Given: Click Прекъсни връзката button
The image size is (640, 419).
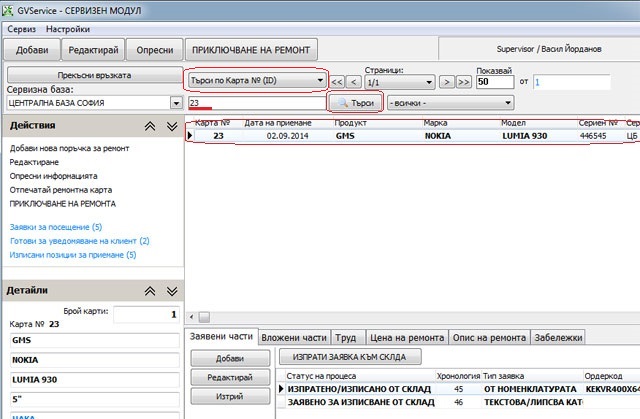Looking at the screenshot, I should pos(94,75).
